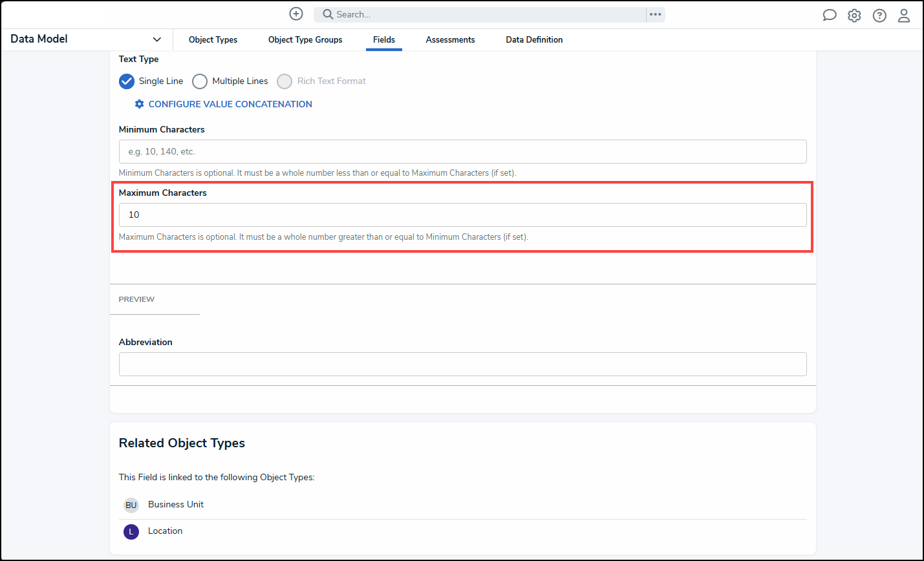Click the Business Unit BU badge icon
Screen dimensions: 924x561
pyautogui.click(x=131, y=505)
